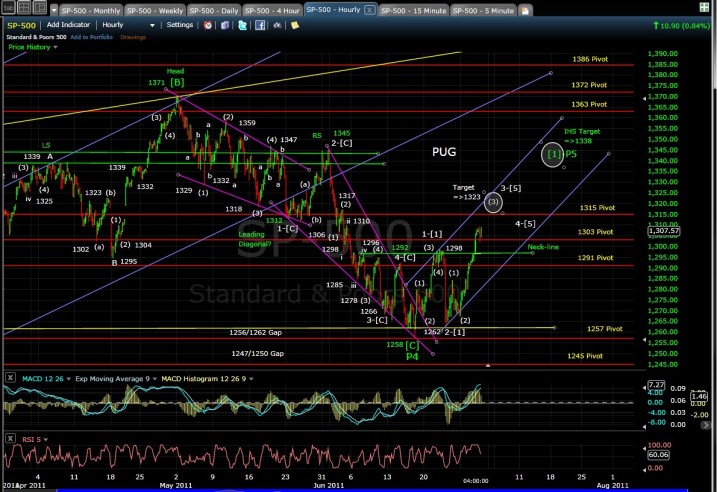Click the 1315 Pivot label
This screenshot has height=492, width=717.
(597, 208)
